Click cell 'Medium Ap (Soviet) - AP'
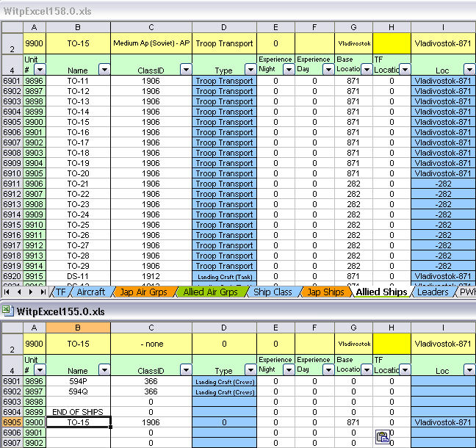 [x=151, y=43]
